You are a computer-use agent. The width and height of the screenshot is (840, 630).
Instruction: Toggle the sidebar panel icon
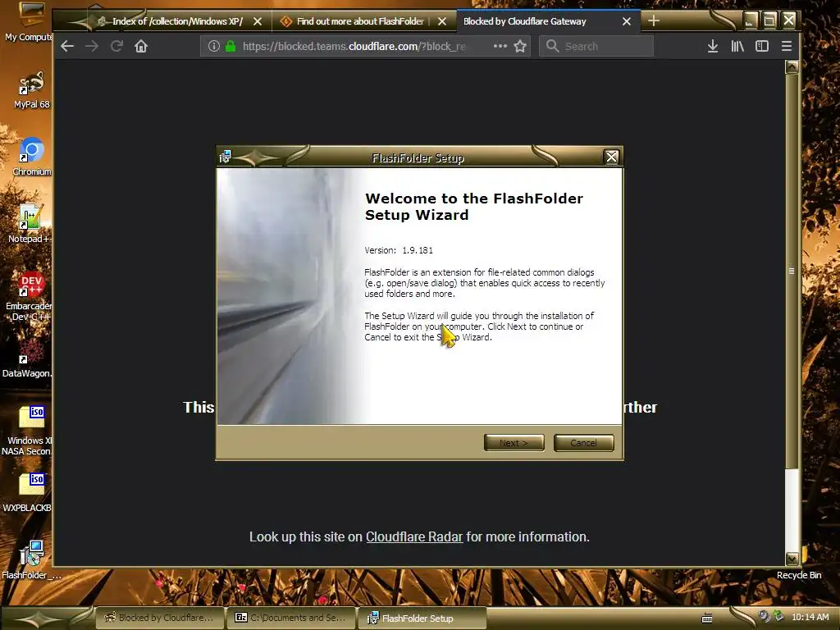(x=762, y=46)
